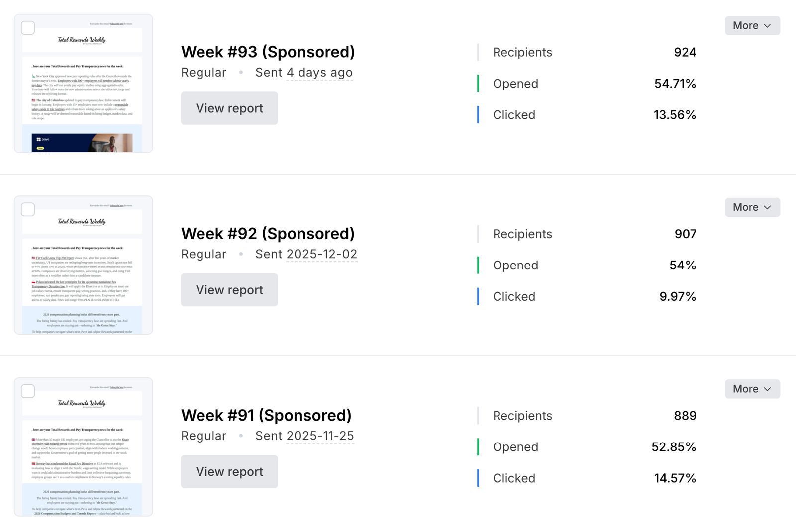
Task: Open the More dropdown for Week #92
Action: (752, 207)
